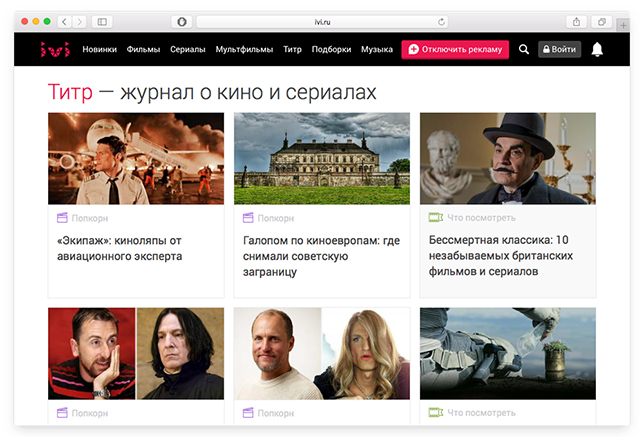Click Попкорн icon under Woody Harrelson card
644x437 pixels.
pyautogui.click(x=248, y=413)
